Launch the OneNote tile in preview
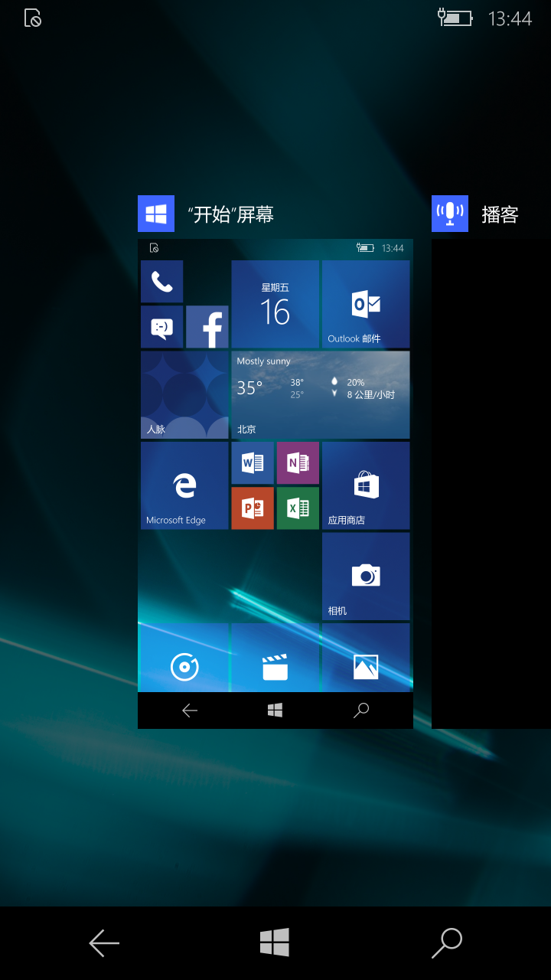This screenshot has height=980, width=551. tap(298, 462)
